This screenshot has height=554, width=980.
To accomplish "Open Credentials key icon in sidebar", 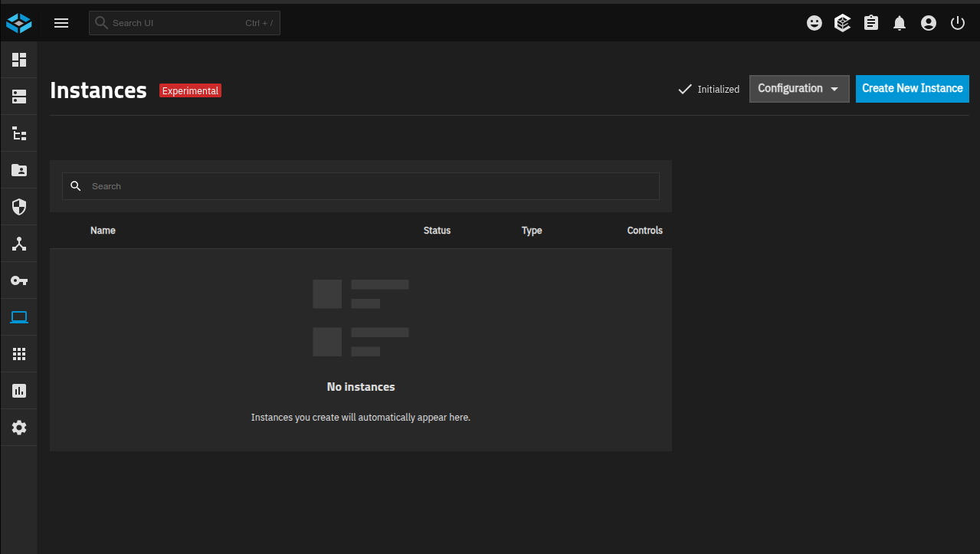I will (x=19, y=280).
